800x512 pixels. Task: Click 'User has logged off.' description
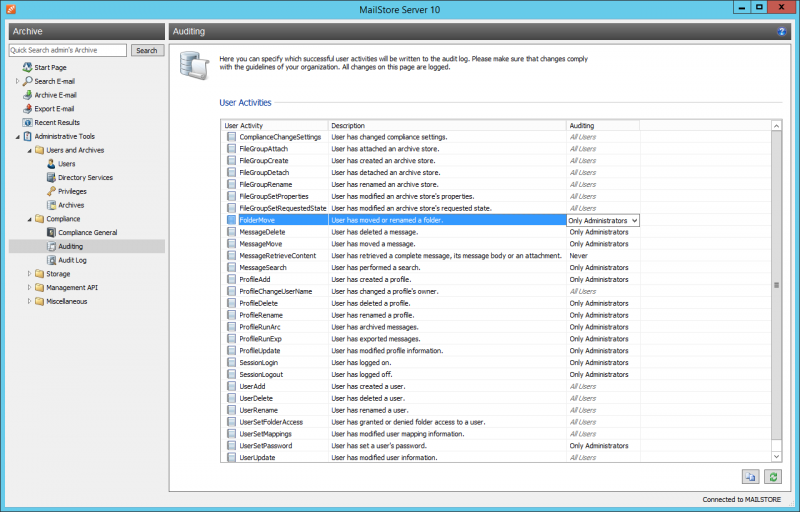click(362, 374)
